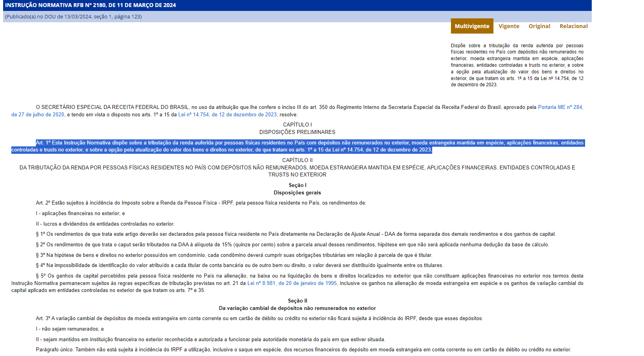Switch to the Multivigente tab
The height and width of the screenshot is (356, 644).
pos(472,26)
